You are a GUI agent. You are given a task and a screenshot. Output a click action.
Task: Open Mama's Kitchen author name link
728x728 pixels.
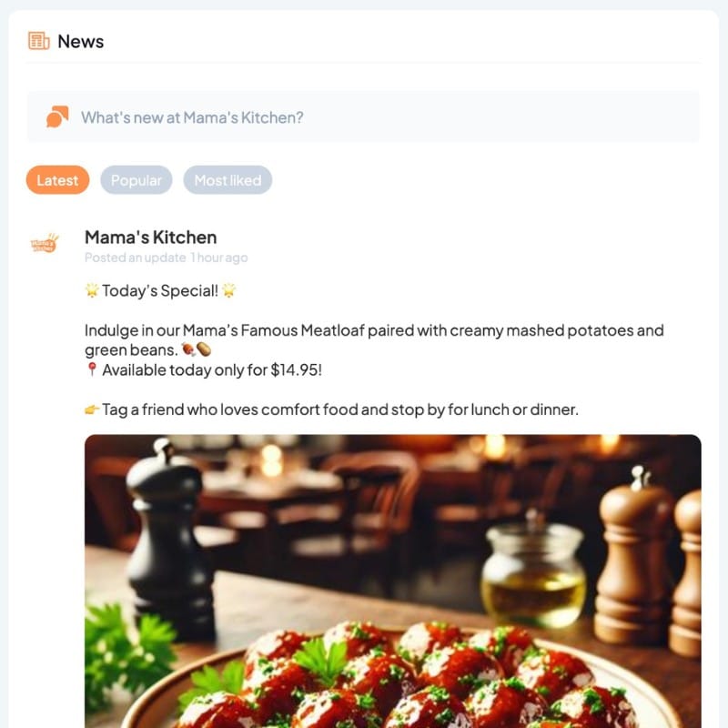[150, 238]
